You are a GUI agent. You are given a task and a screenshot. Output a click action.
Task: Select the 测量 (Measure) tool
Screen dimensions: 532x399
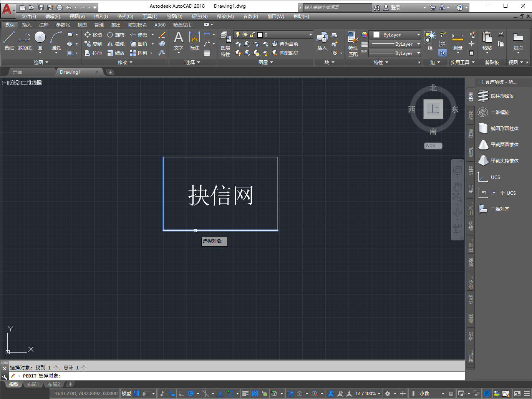coord(457,41)
